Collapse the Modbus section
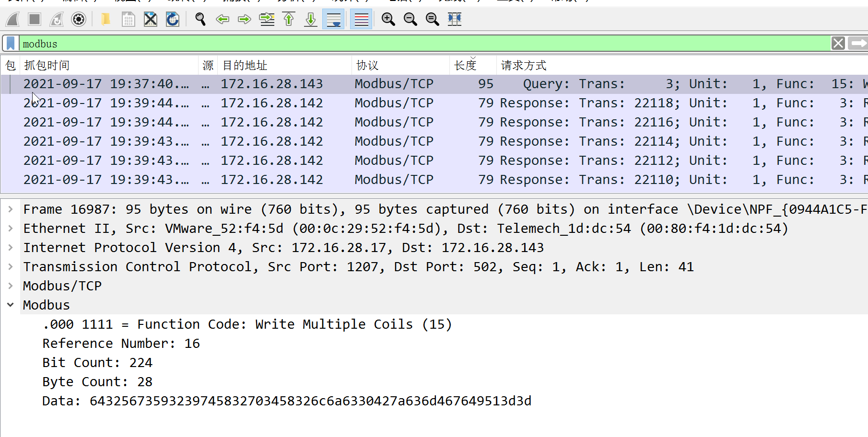 [10, 305]
